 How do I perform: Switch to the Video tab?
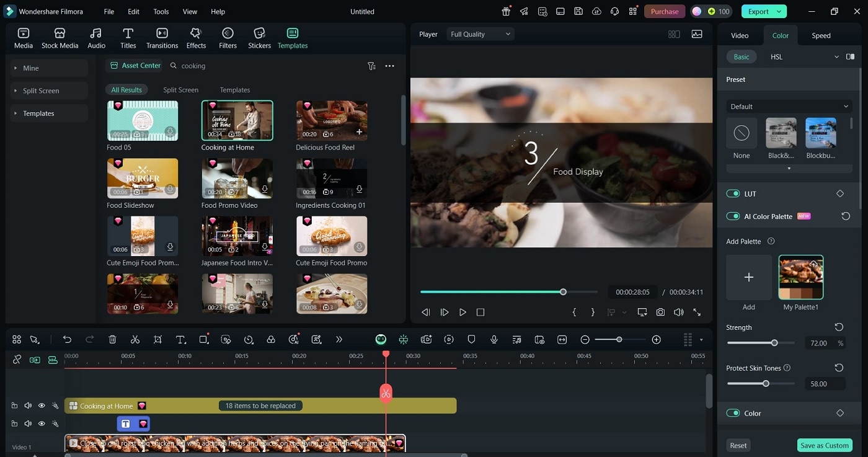740,35
